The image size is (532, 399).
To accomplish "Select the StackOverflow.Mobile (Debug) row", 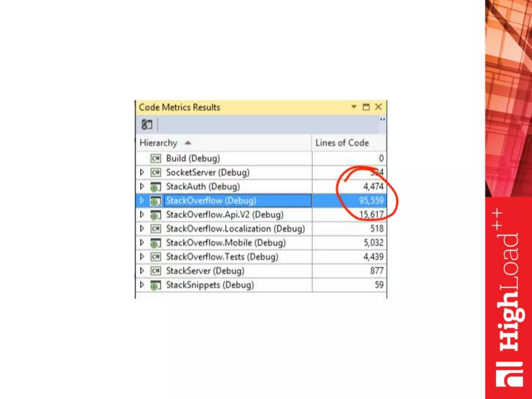I will (x=225, y=243).
